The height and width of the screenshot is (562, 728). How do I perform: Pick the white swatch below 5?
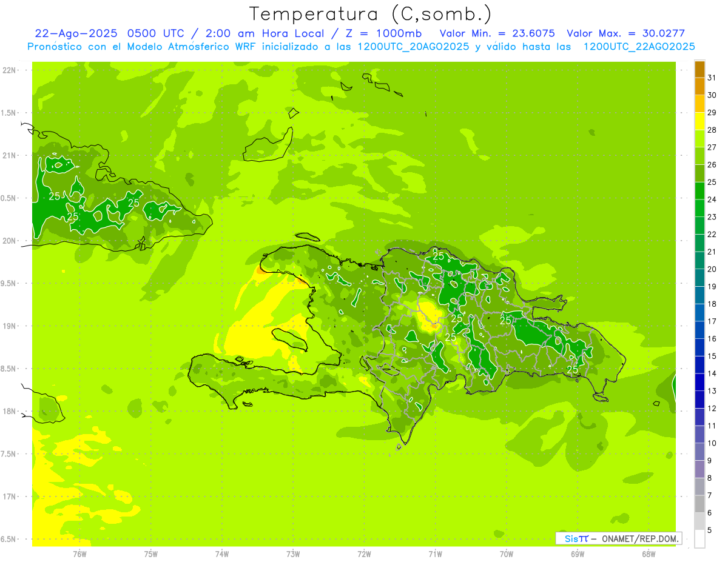[699, 539]
